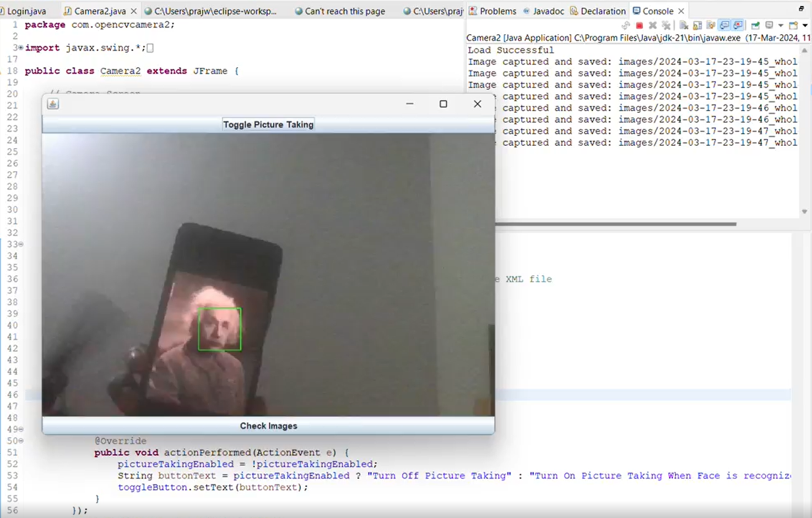
Task: Click 'toggleButton.setText(buttonText);' on line 54
Action: (213, 487)
